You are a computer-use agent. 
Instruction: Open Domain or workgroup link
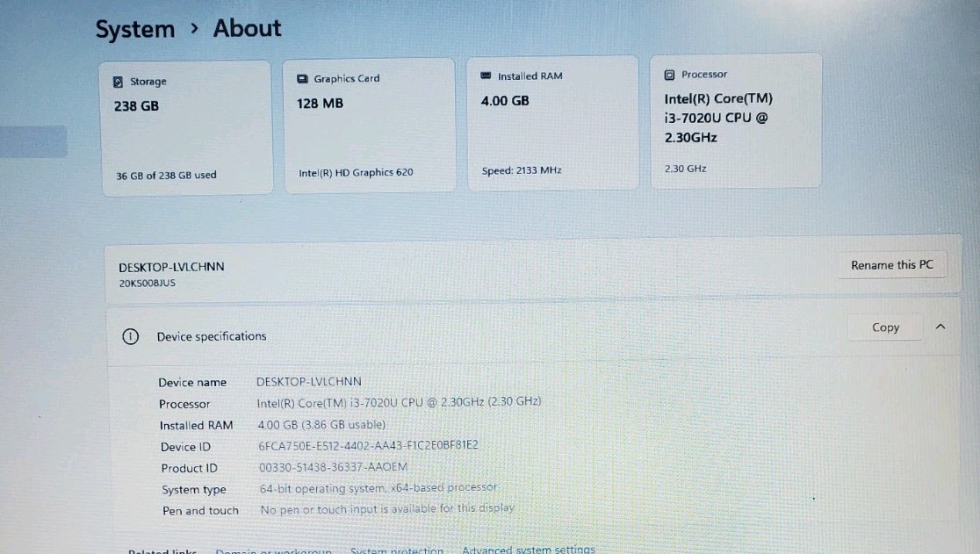(x=274, y=550)
